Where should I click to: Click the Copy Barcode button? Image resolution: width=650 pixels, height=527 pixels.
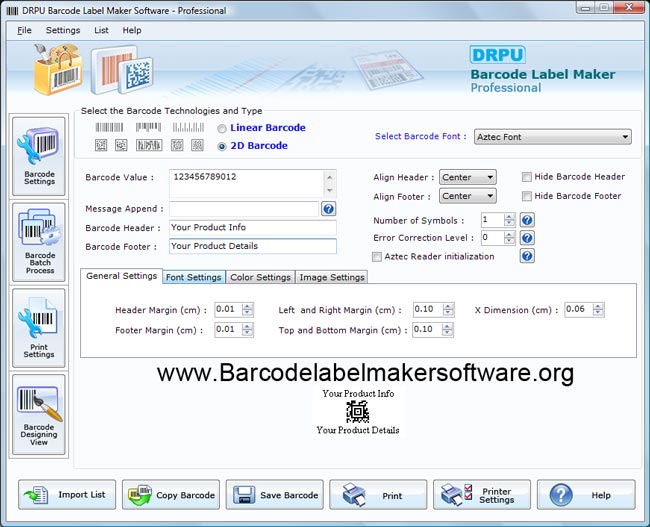(171, 495)
